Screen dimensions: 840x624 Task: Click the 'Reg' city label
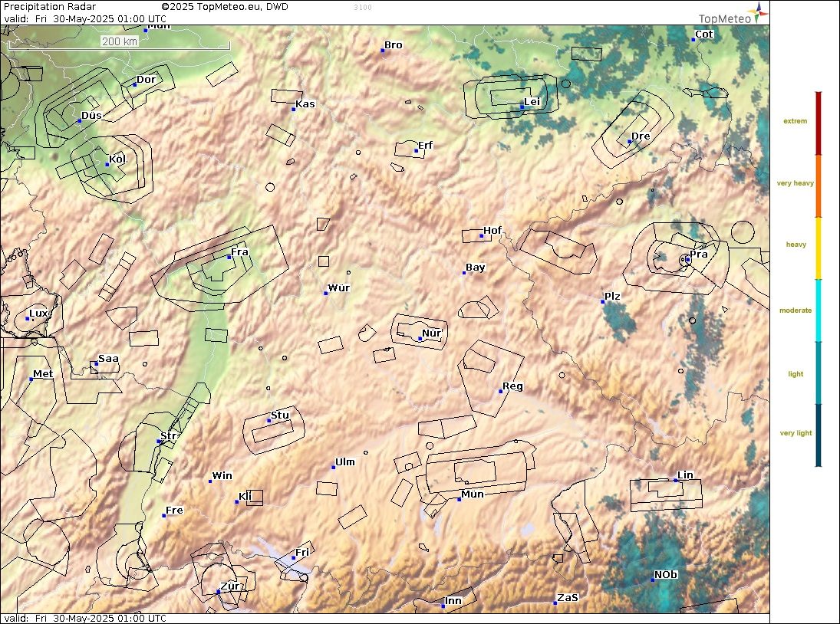tap(512, 386)
